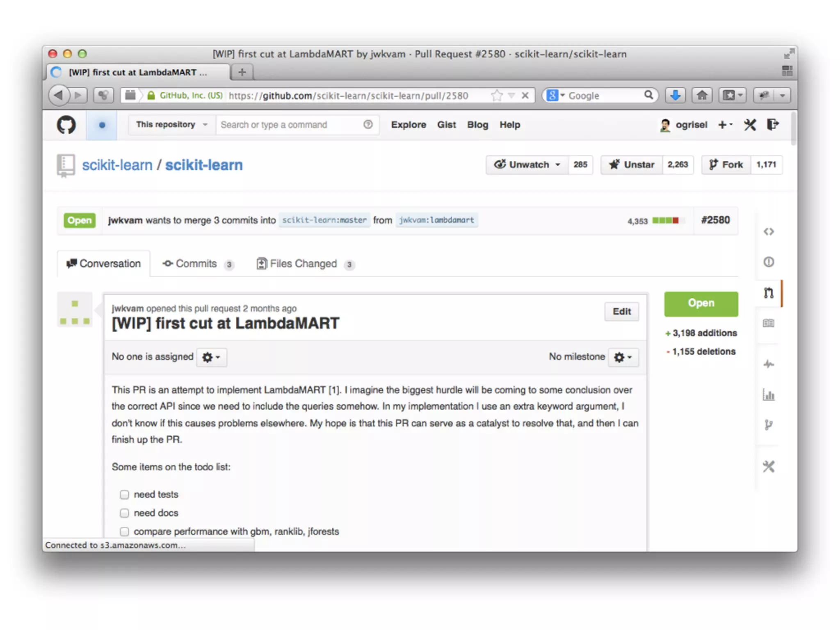Open the Wiki book sidebar icon

point(769,323)
